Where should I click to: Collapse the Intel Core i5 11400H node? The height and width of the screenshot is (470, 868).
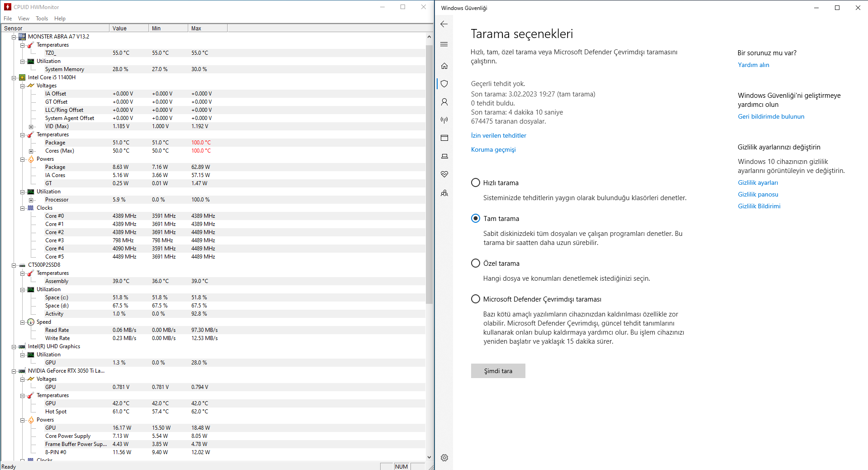pos(14,78)
